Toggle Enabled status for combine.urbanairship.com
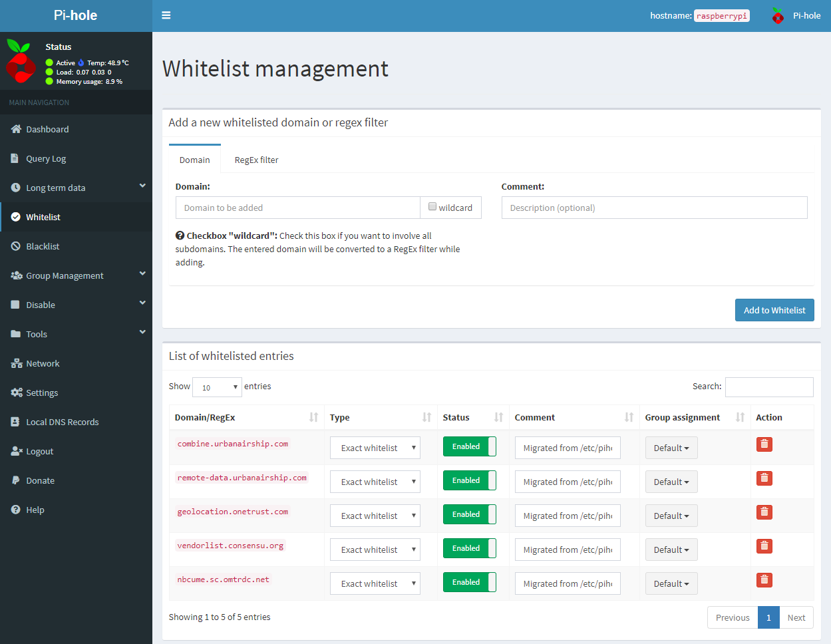This screenshot has height=644, width=831. (470, 446)
